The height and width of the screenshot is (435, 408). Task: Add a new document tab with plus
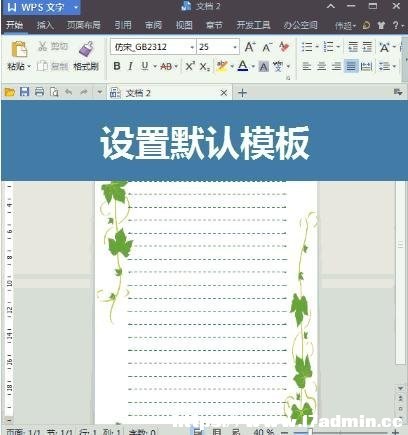point(242,93)
